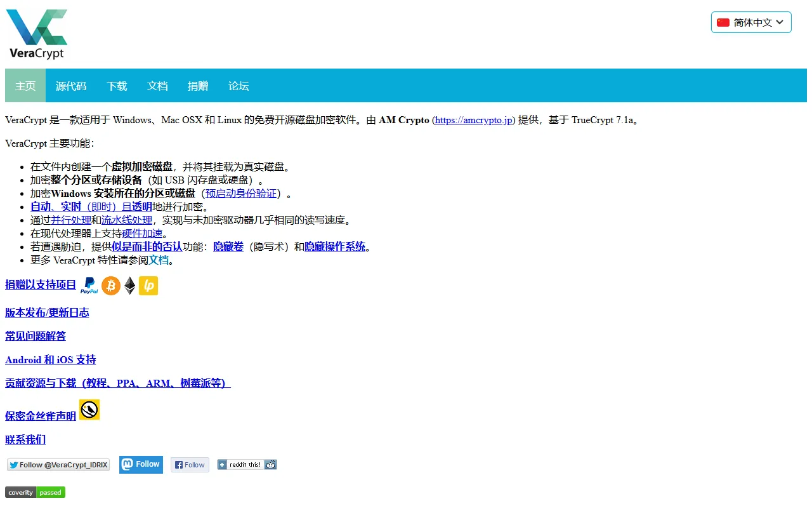Click the bold text 整个分区或存储设备
Screen dimensions: 812x508
point(96,180)
